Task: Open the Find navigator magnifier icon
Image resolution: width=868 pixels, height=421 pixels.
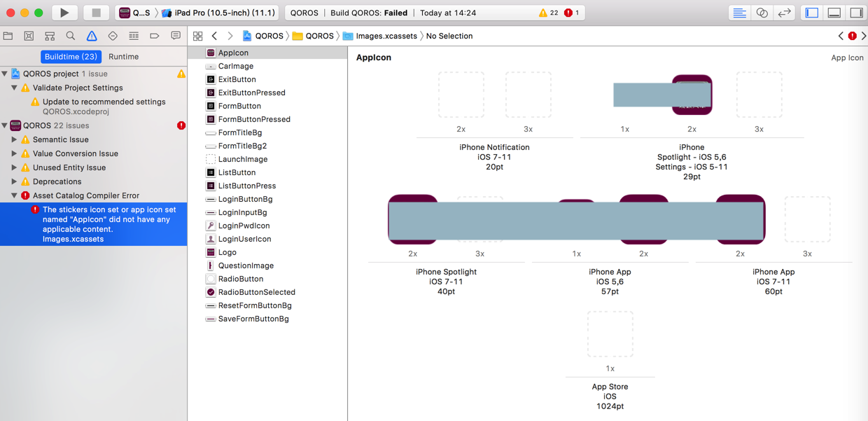Action: pyautogui.click(x=71, y=36)
